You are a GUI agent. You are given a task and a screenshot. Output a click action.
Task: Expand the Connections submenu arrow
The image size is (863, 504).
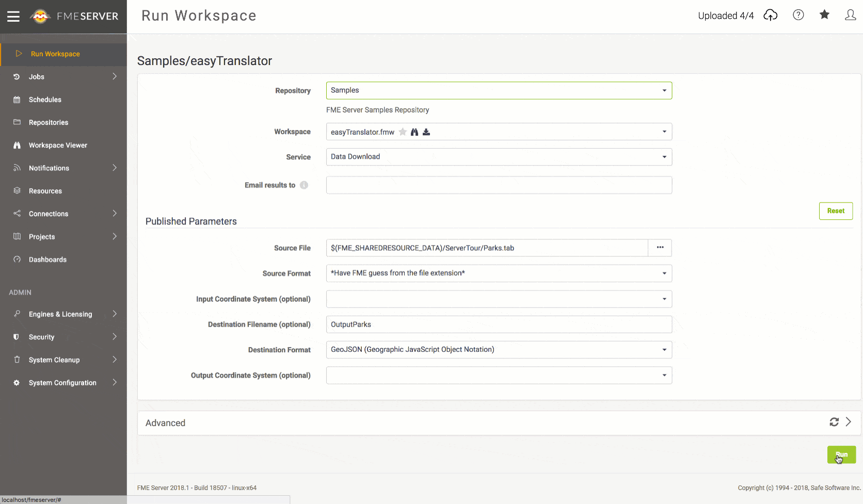115,214
